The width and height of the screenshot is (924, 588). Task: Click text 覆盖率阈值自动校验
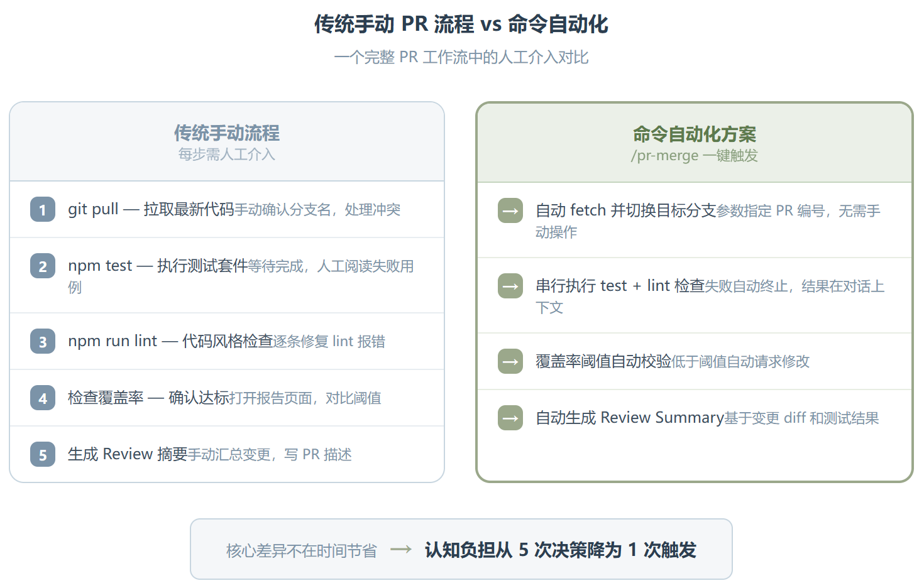(603, 361)
